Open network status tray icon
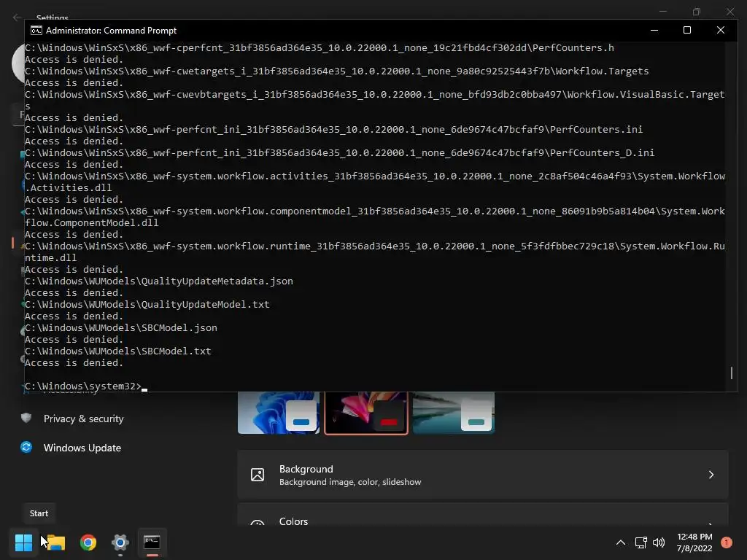 coord(640,542)
